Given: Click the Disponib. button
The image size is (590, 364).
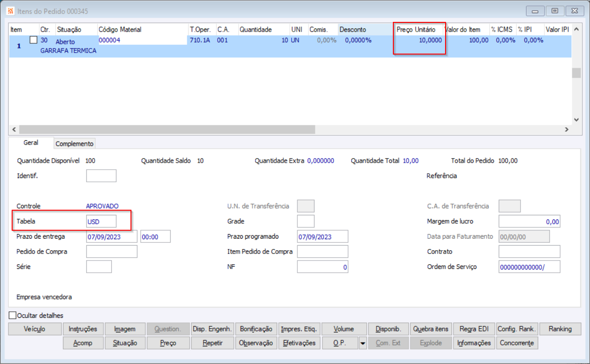Looking at the screenshot, I should click(389, 329).
